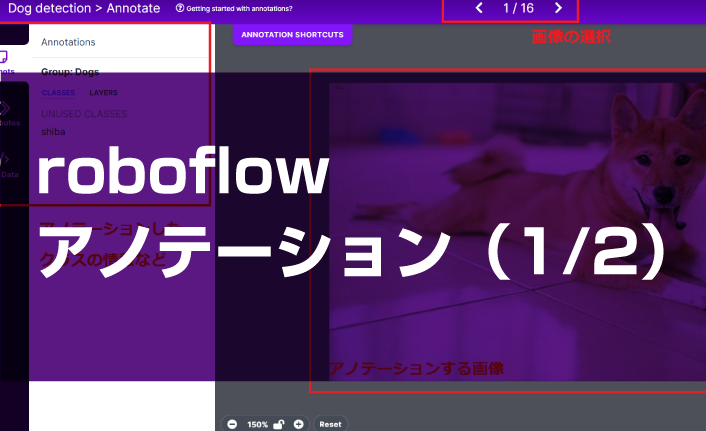Viewport: 706px width, 431px height.
Task: Open the Raw Data sidebar icon
Action: [x=5, y=159]
